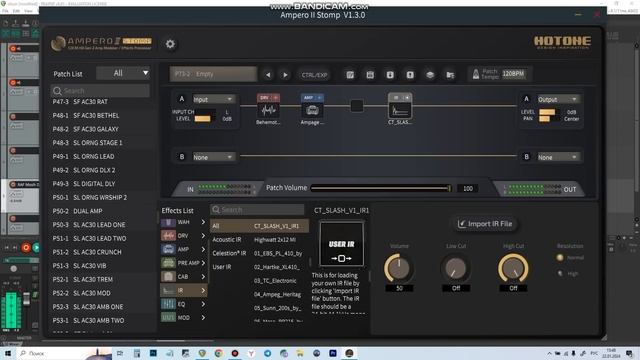Image resolution: width=640 pixels, height=360 pixels.
Task: Open chain B output None dropdown
Action: [x=558, y=157]
